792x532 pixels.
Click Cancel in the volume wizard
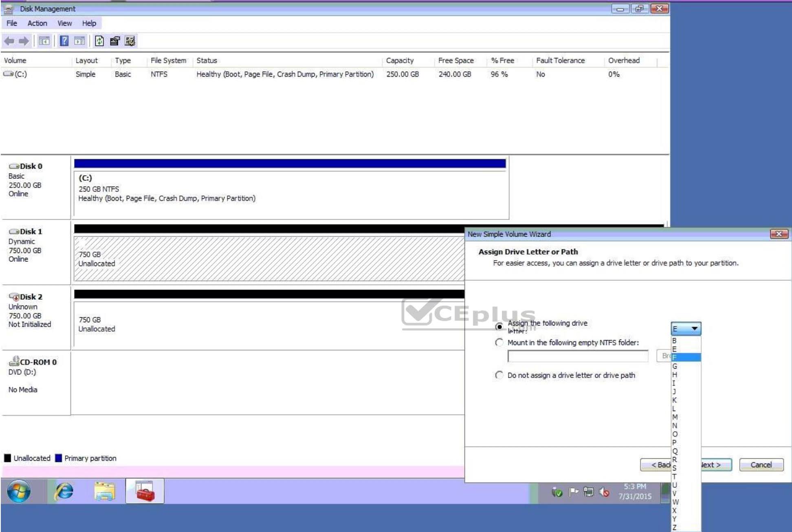(761, 465)
